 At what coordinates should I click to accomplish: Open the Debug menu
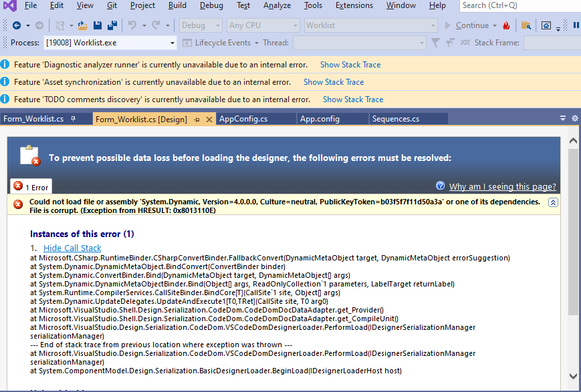(211, 5)
